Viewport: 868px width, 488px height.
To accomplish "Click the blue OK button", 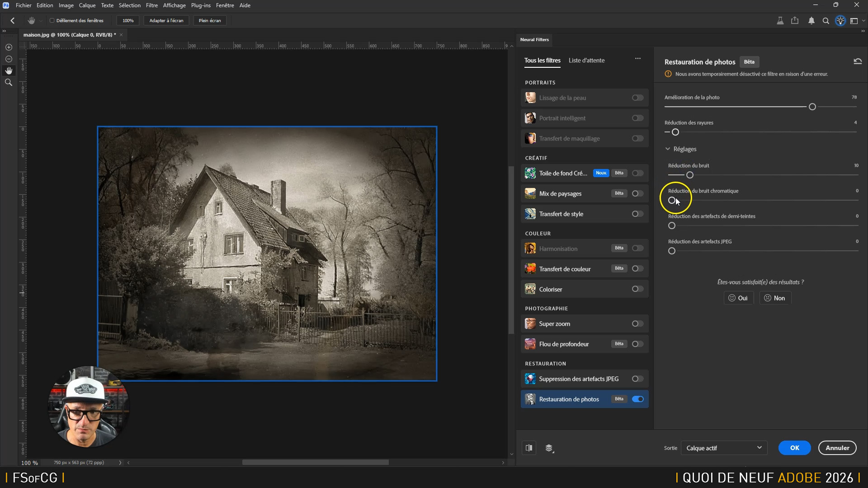I will [x=794, y=448].
